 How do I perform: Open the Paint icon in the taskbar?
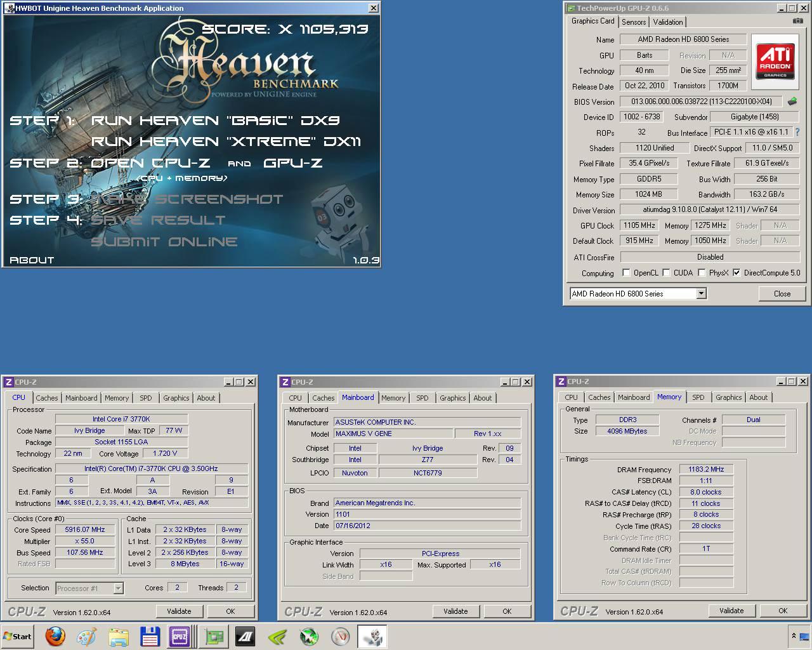pyautogui.click(x=86, y=636)
